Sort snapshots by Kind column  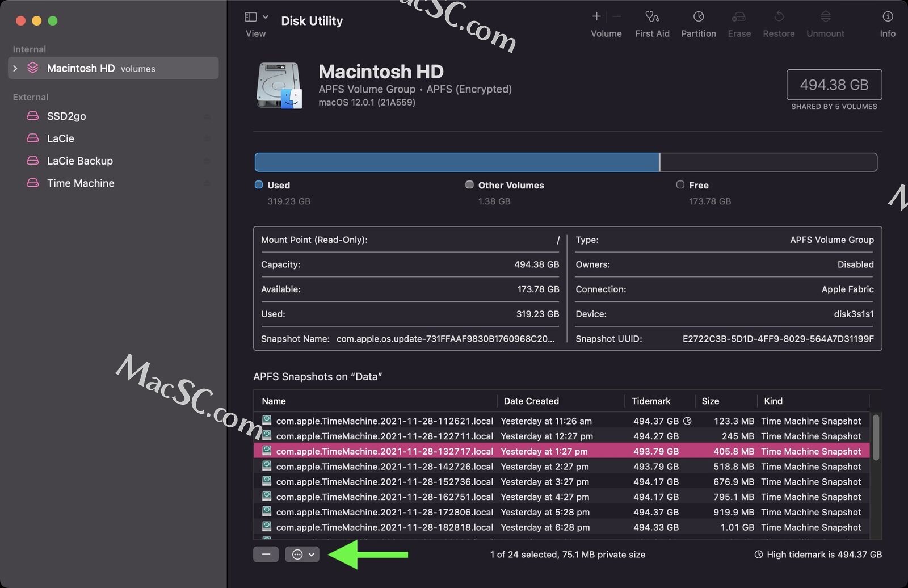[813, 401]
